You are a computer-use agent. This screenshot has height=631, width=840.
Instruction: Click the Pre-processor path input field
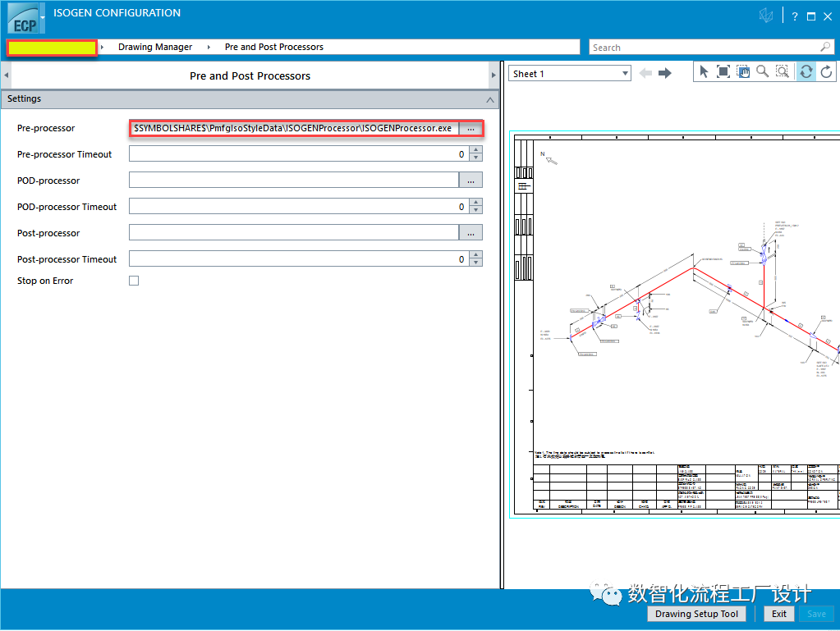(294, 129)
